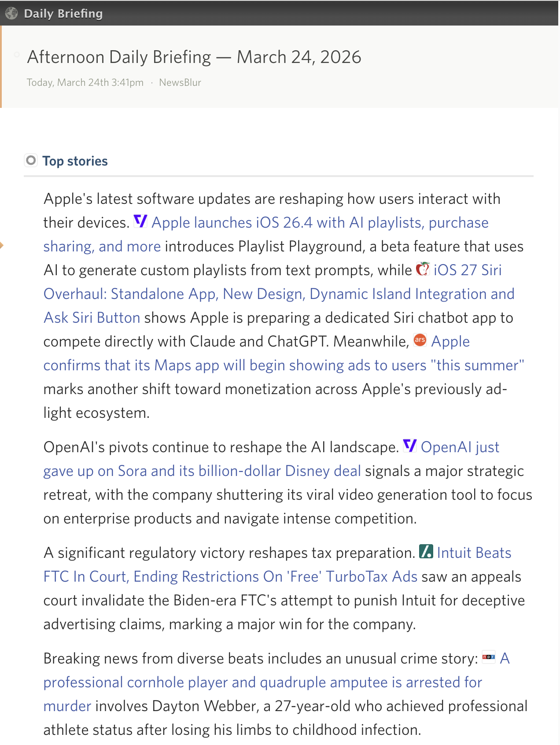
Task: Click the Ars Technica favicon before the Maps story
Action: click(x=420, y=340)
